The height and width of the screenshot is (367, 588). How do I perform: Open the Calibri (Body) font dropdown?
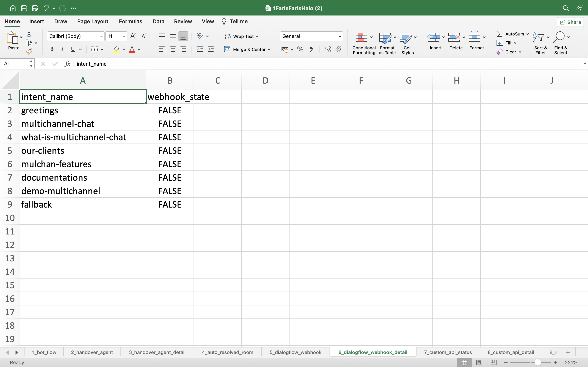(x=101, y=36)
